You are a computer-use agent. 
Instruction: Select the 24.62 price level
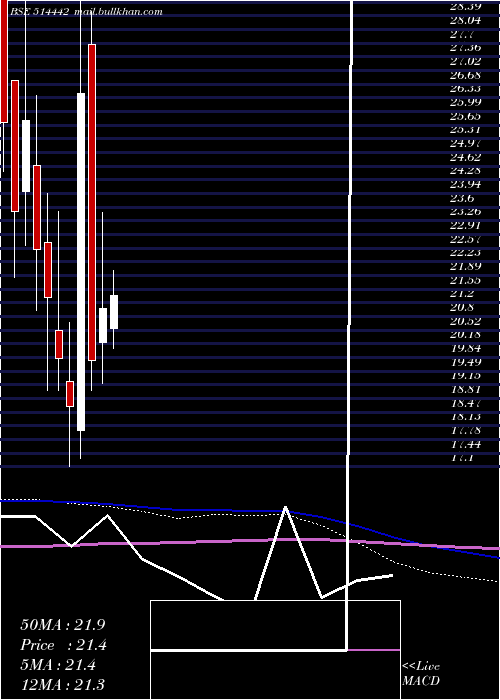pyautogui.click(x=465, y=157)
